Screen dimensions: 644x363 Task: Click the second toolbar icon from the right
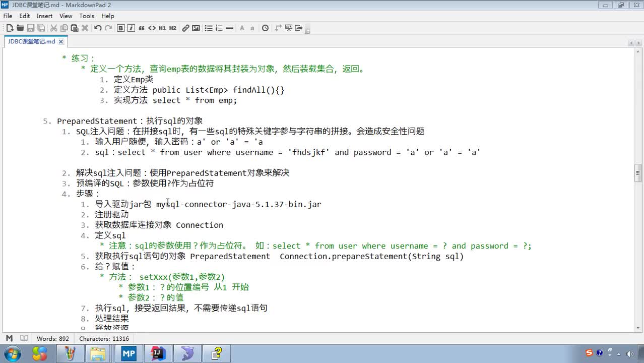coord(289,28)
